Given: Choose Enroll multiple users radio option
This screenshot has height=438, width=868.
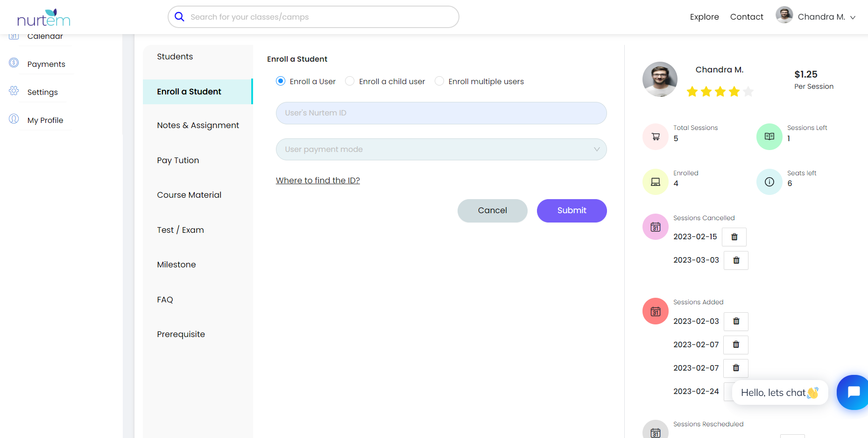Looking at the screenshot, I should tap(439, 81).
